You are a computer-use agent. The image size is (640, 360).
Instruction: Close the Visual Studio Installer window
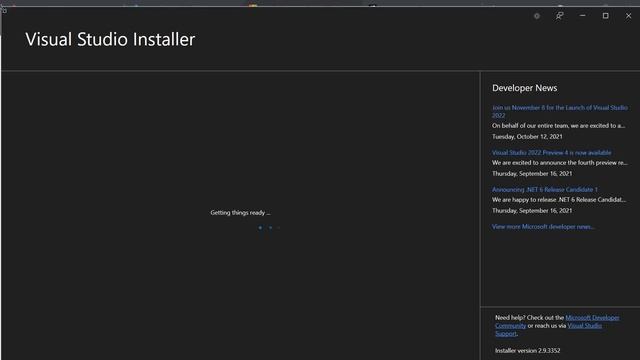[x=629, y=16]
